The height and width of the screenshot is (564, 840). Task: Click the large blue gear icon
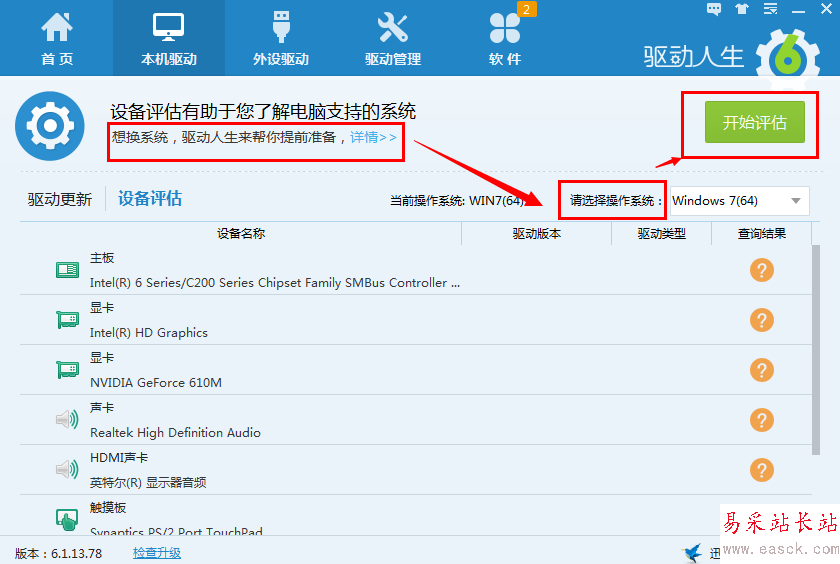(50, 126)
